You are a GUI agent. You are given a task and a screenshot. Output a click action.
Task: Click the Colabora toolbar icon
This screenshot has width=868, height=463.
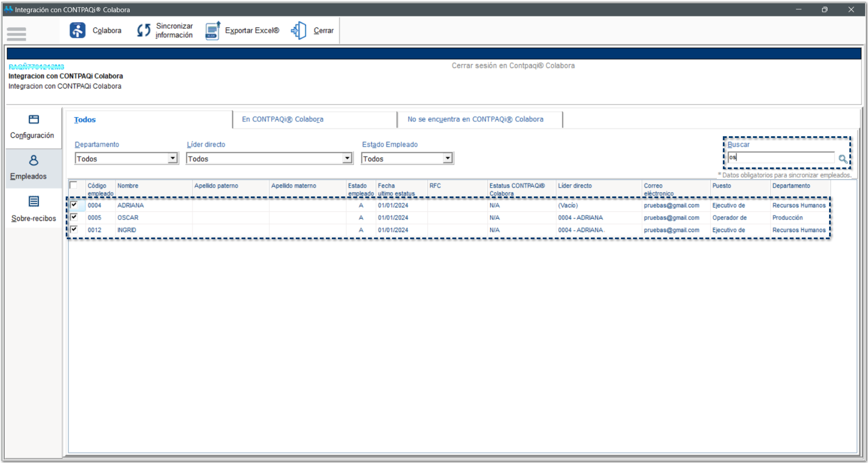tap(78, 31)
